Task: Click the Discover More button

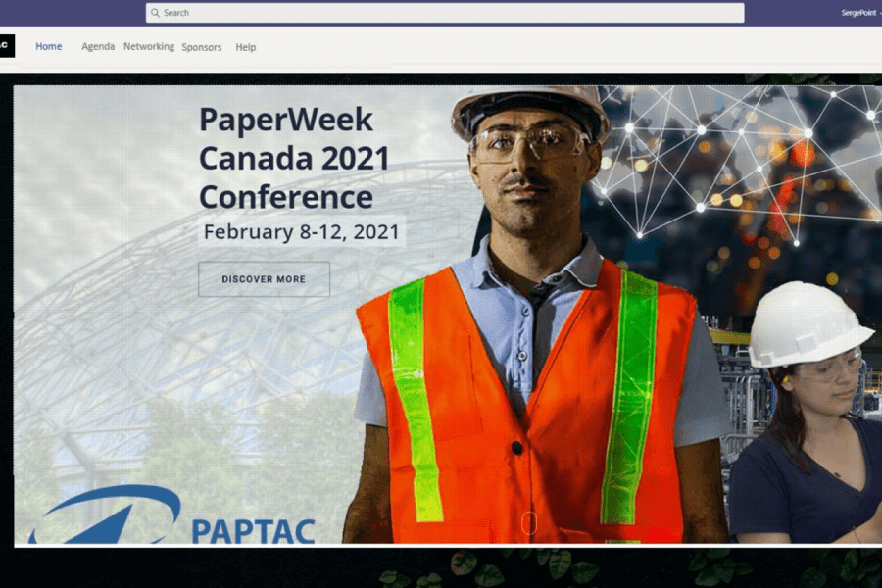Action: [x=264, y=279]
